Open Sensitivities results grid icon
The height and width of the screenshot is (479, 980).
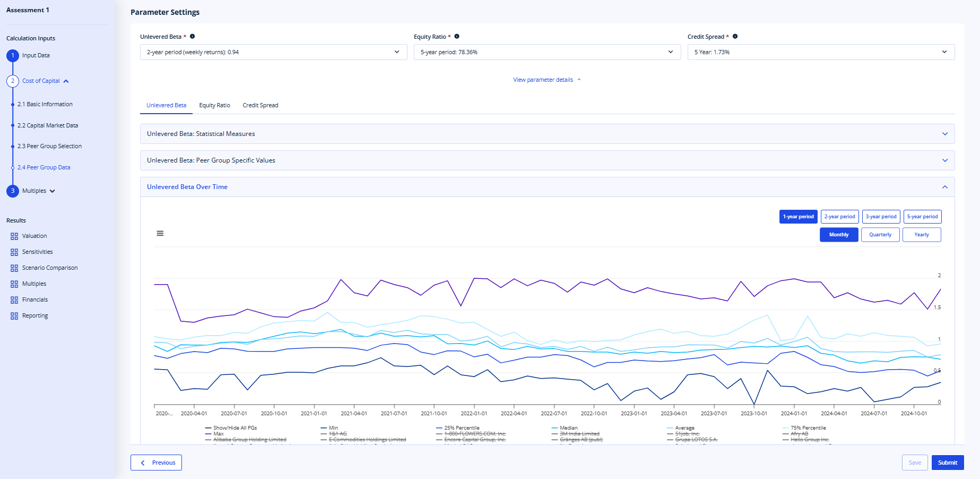coord(14,252)
